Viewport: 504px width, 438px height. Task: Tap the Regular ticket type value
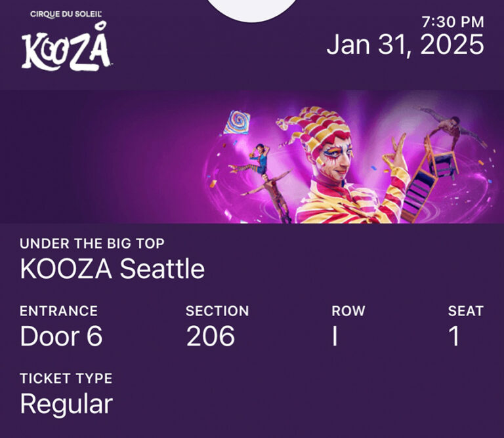tap(66, 405)
